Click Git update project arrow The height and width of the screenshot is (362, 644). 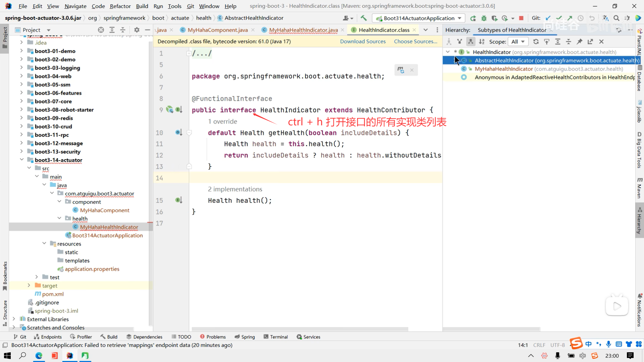548,18
